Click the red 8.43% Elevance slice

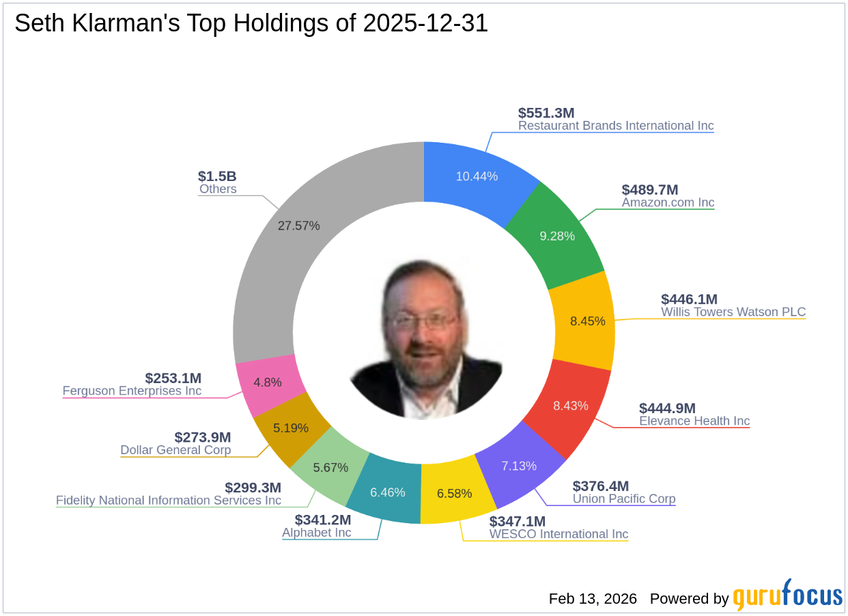(570, 406)
